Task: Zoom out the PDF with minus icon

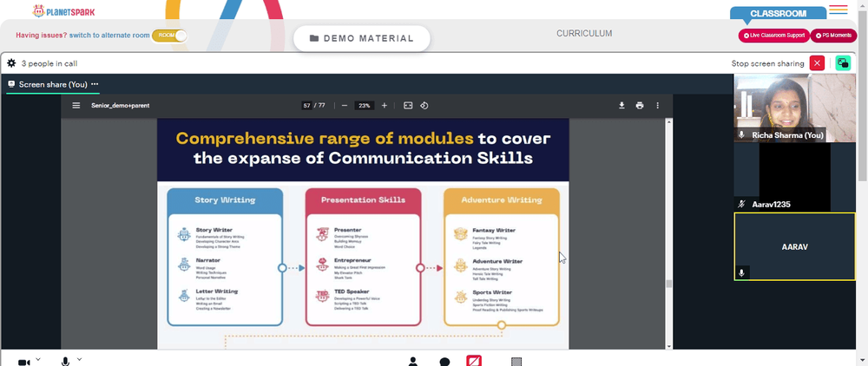Action: pyautogui.click(x=345, y=106)
